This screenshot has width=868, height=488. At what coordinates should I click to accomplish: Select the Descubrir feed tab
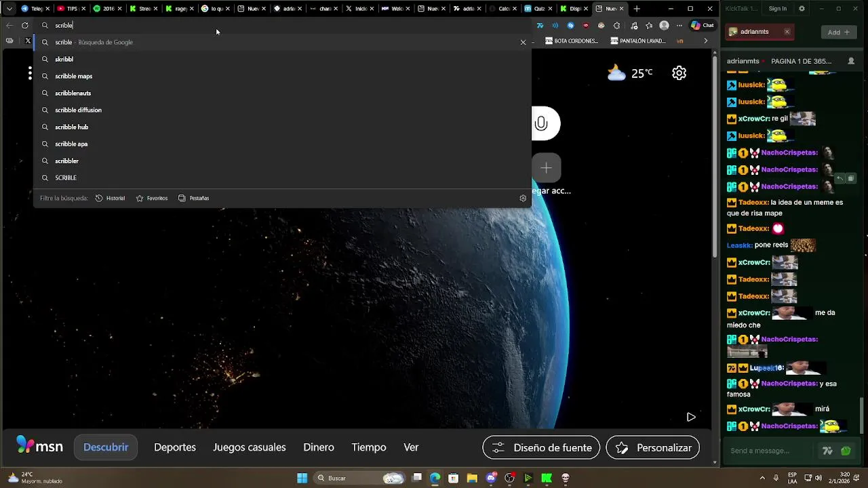click(x=106, y=447)
